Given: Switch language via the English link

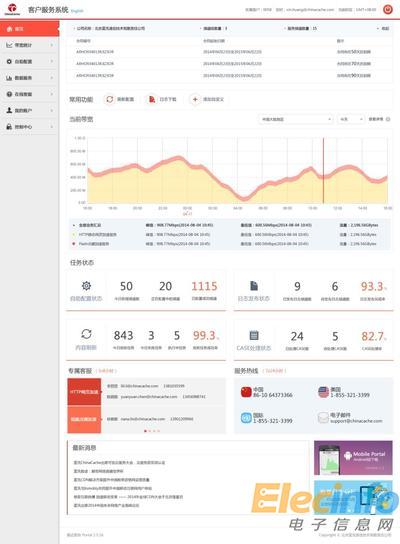Looking at the screenshot, I should pos(77,11).
